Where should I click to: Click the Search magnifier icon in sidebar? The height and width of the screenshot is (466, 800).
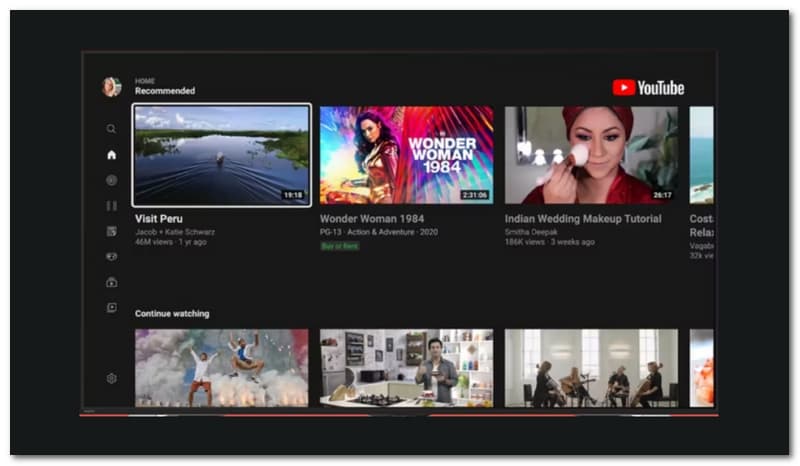111,129
